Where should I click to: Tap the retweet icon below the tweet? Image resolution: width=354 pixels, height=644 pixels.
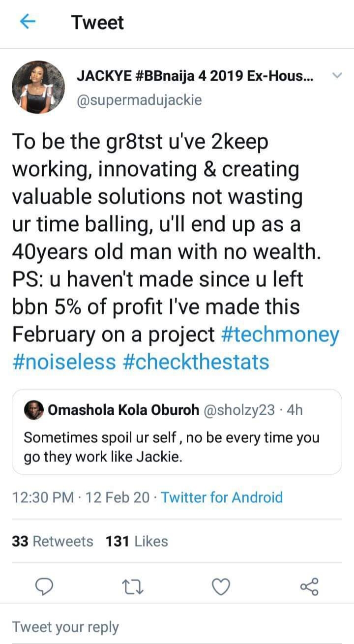coord(133,586)
